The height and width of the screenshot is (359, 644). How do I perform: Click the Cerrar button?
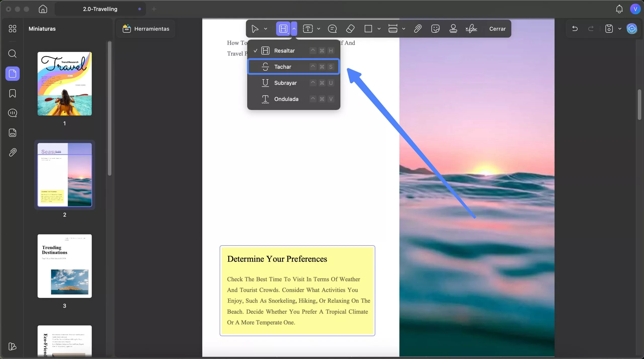click(497, 29)
